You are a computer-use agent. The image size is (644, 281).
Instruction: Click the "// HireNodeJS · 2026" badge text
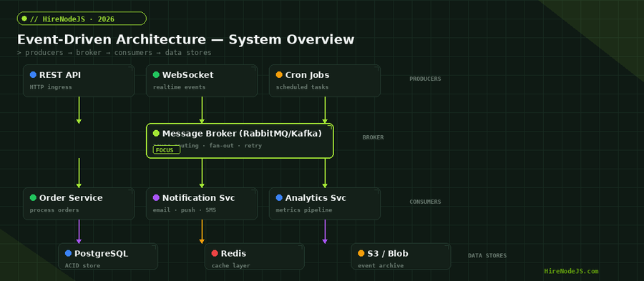coord(72,19)
